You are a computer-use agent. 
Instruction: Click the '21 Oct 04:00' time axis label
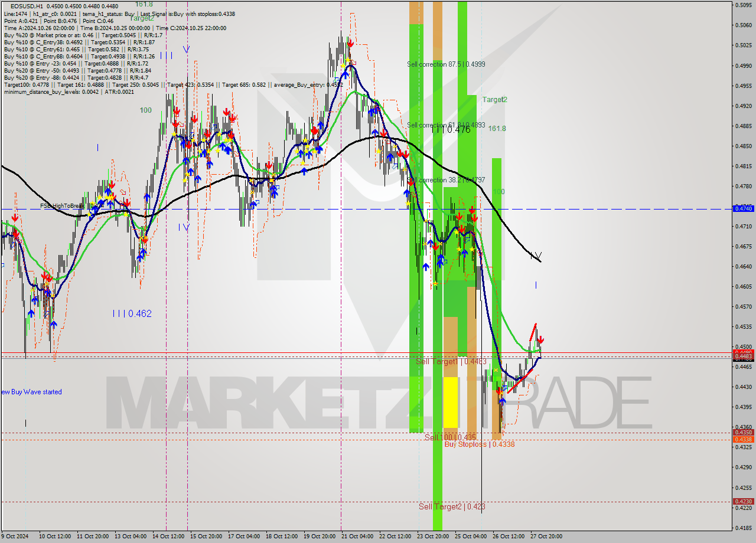point(358,537)
